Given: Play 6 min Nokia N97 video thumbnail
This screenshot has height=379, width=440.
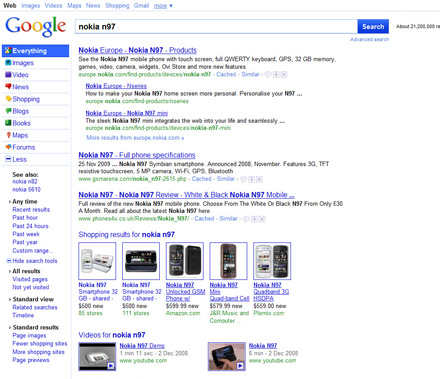Looking at the screenshot, I should click(227, 356).
